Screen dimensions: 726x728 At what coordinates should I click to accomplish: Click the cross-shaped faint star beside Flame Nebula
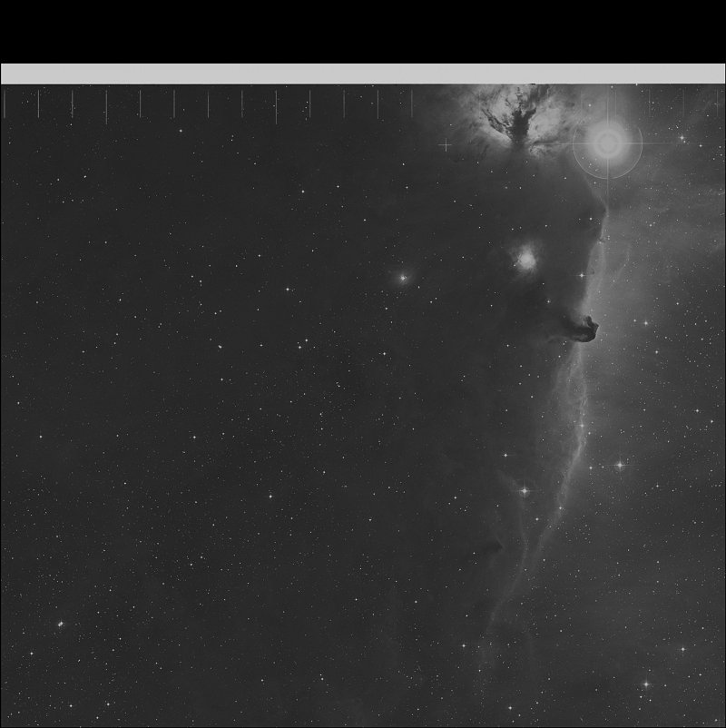445,144
